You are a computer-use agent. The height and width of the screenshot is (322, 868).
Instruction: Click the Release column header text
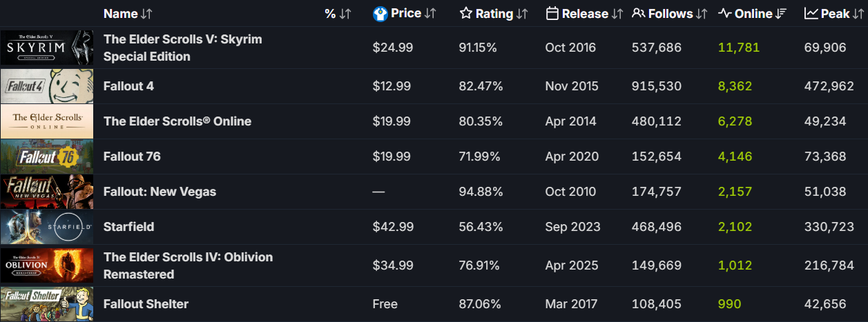tap(585, 14)
